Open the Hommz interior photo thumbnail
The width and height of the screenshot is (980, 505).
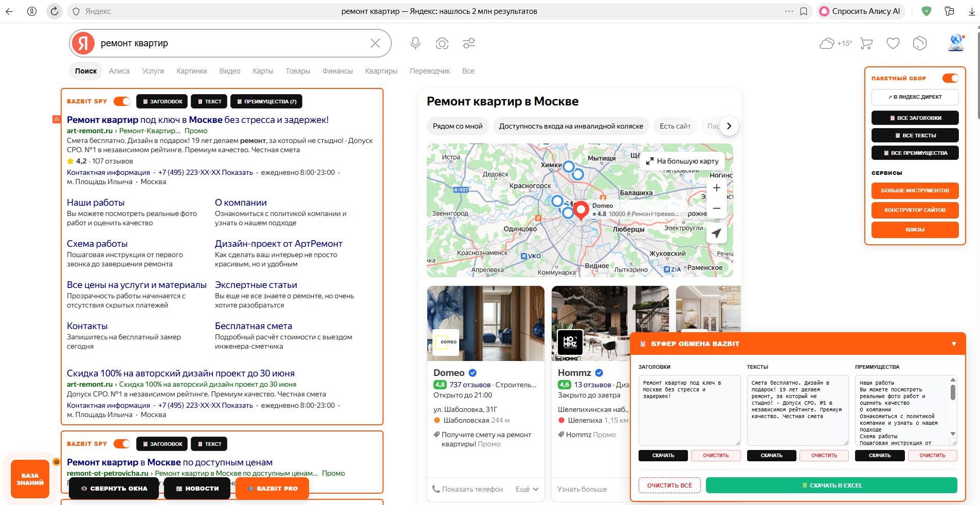click(x=610, y=323)
